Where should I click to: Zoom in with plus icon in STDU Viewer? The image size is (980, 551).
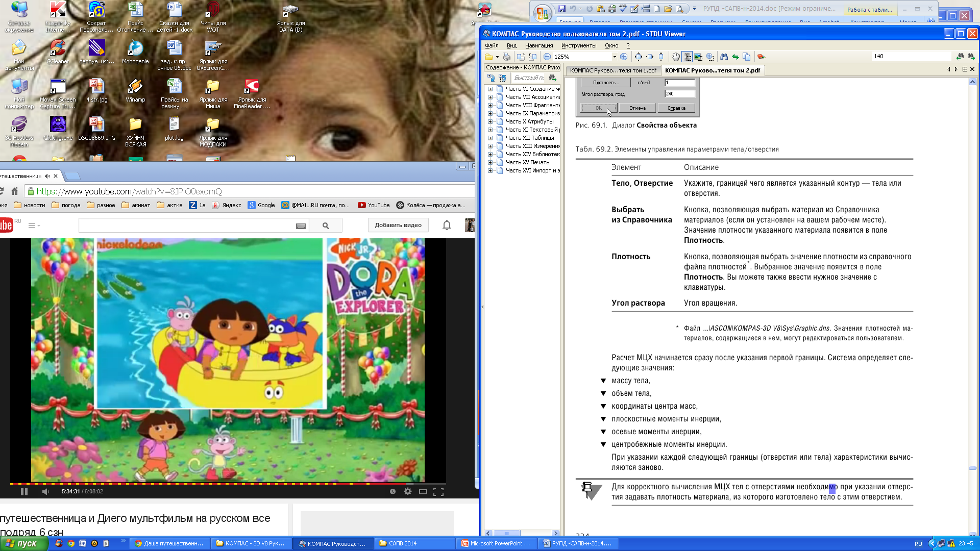tap(624, 57)
